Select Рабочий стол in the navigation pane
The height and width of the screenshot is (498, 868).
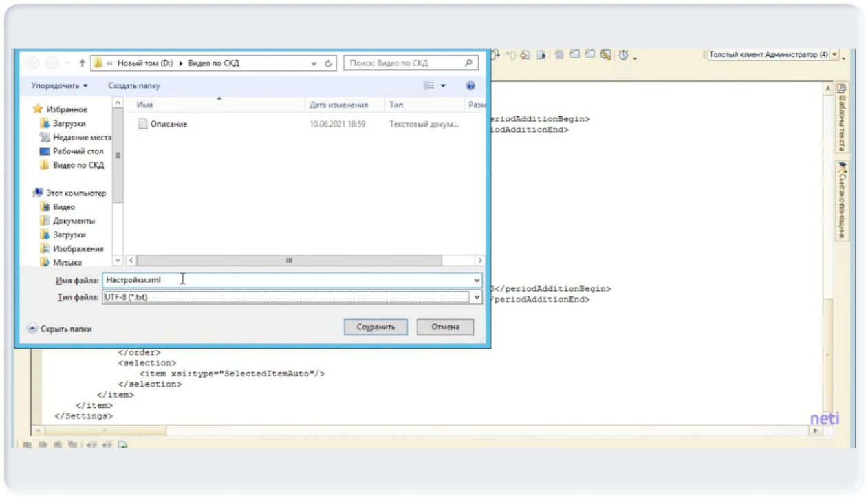[x=78, y=151]
